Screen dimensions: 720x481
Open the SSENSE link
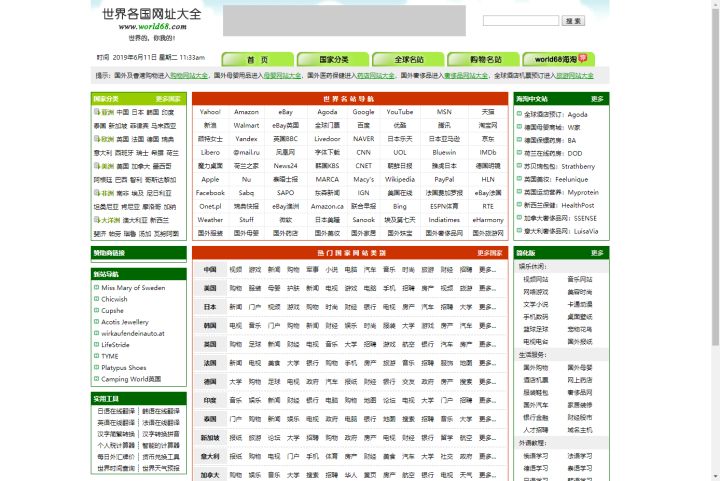coord(560,218)
